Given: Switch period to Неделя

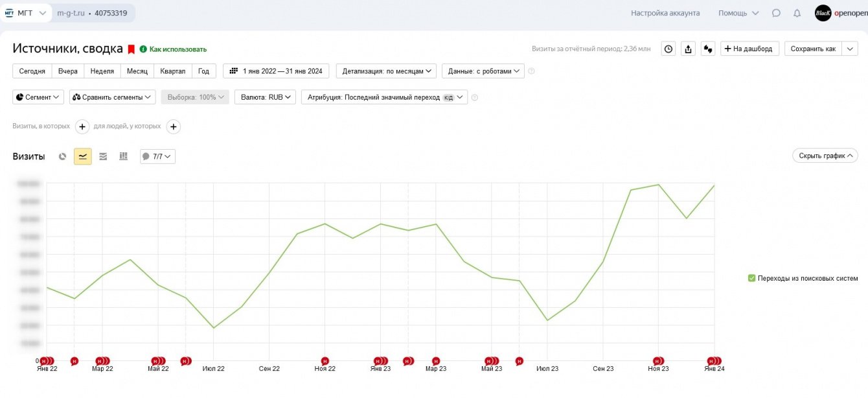Looking at the screenshot, I should click(102, 71).
